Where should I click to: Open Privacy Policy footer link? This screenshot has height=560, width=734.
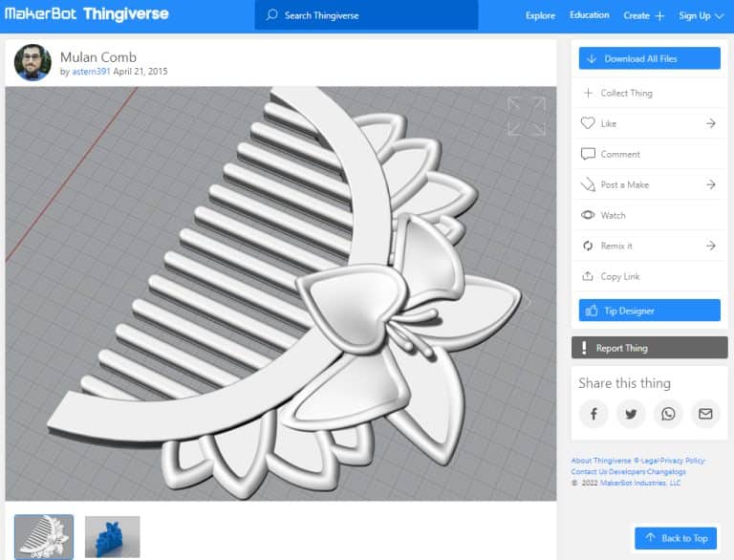pos(682,461)
